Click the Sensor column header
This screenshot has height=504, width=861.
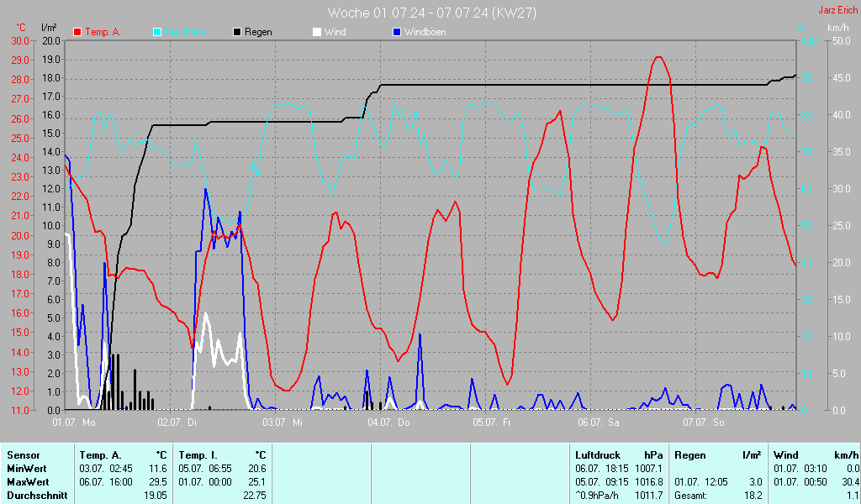click(23, 454)
